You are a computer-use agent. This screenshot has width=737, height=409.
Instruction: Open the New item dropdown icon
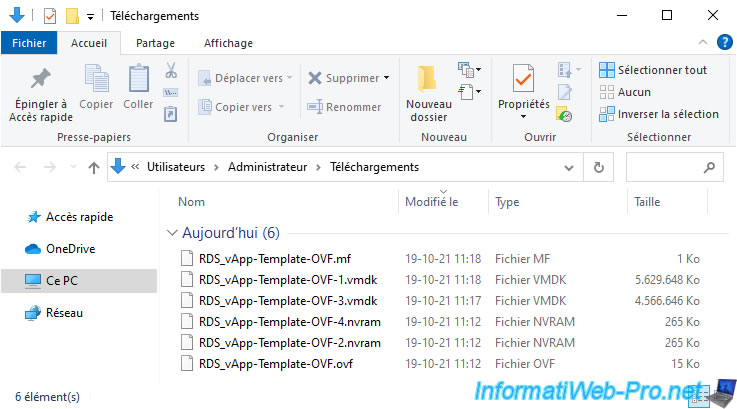pyautogui.click(x=469, y=70)
